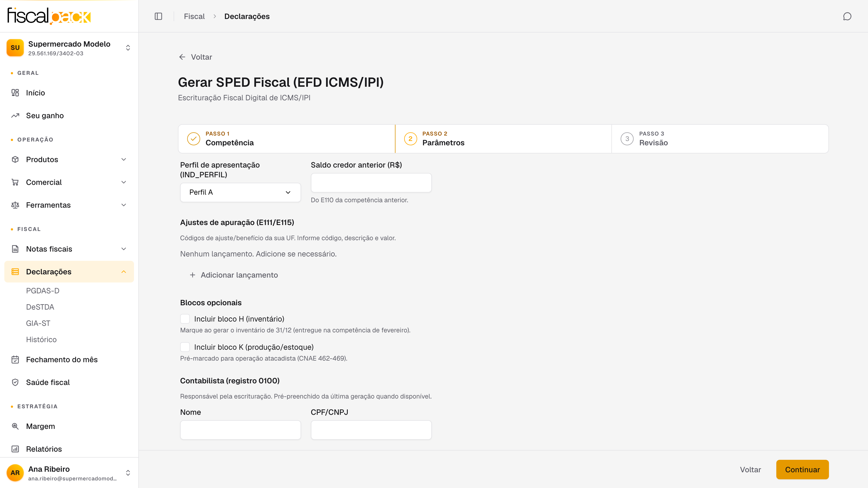Enable Incluir bloco H (inventário)
The image size is (868, 488).
coord(185,319)
